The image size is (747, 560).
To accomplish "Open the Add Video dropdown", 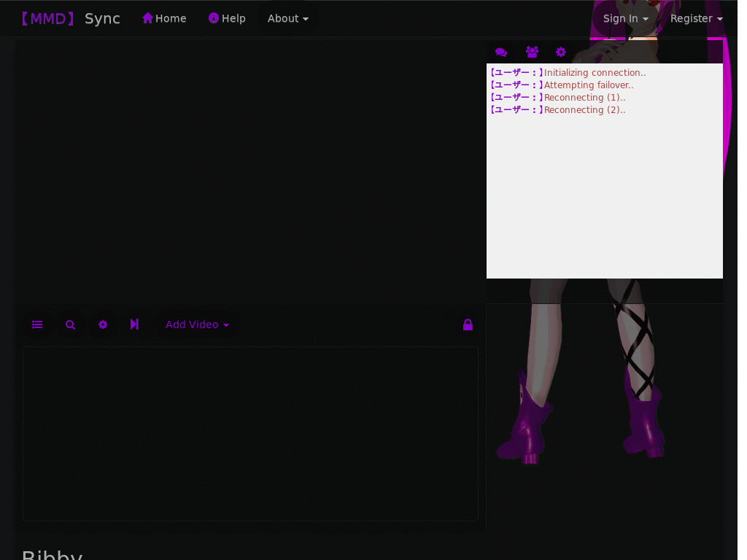I will click(x=197, y=324).
